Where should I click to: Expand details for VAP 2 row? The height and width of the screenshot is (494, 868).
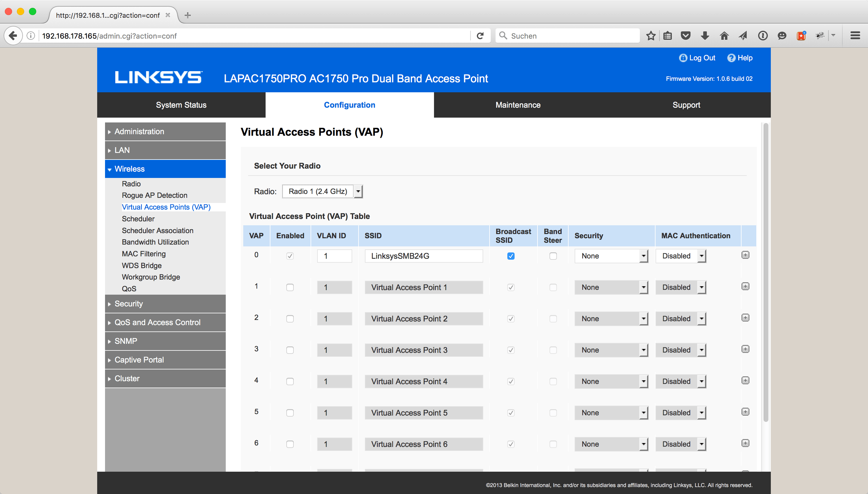[x=745, y=318]
